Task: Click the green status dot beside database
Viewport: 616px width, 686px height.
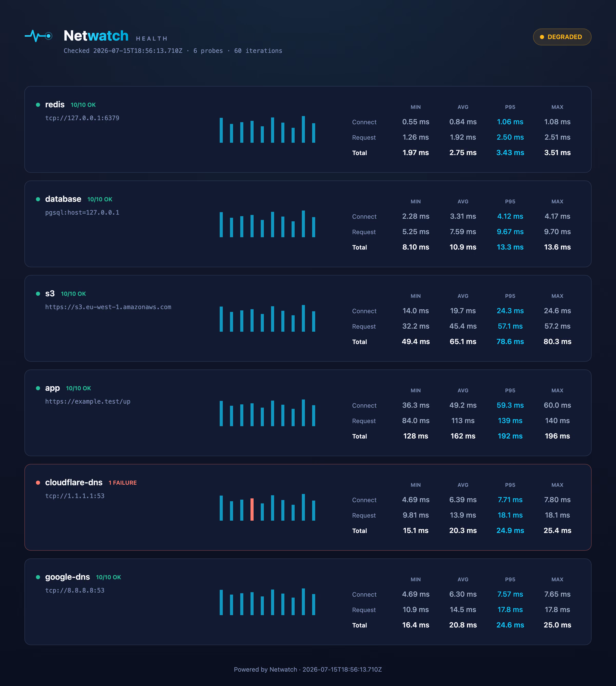Action: pyautogui.click(x=38, y=199)
